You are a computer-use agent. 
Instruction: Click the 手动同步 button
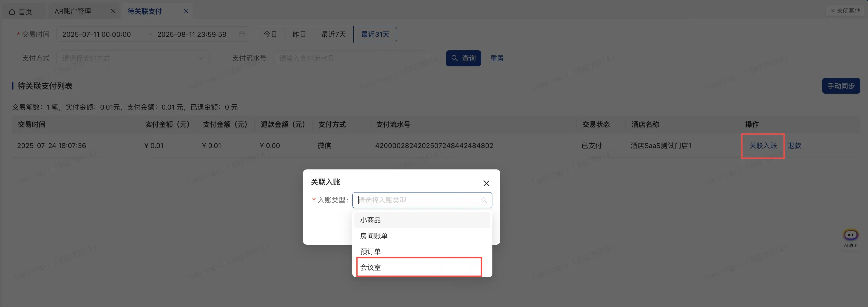coord(841,86)
